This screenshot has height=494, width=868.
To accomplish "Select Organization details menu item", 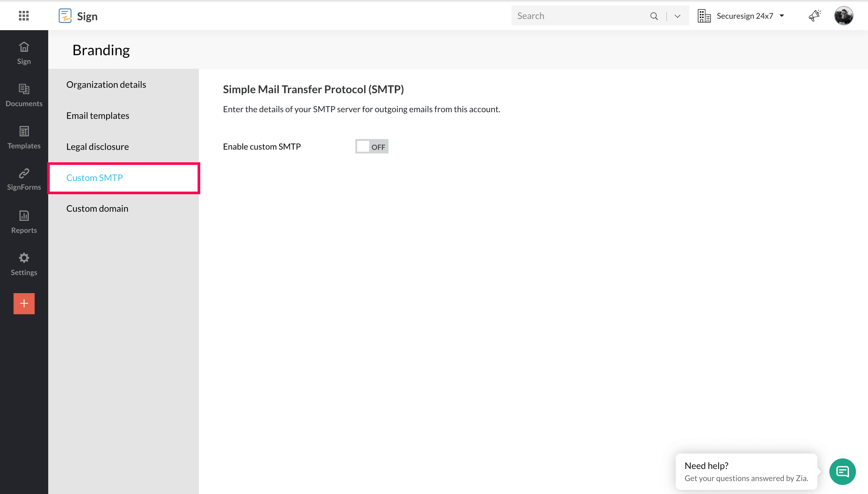I will coord(106,84).
